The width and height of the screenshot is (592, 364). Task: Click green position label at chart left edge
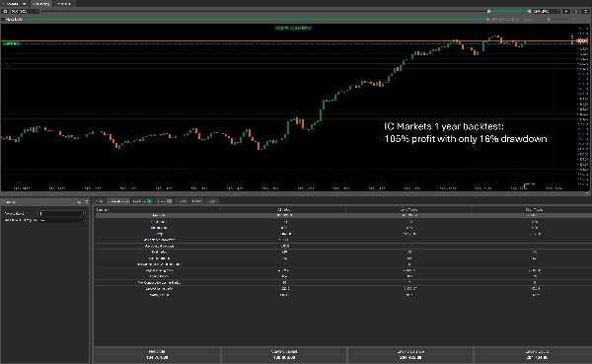click(11, 43)
